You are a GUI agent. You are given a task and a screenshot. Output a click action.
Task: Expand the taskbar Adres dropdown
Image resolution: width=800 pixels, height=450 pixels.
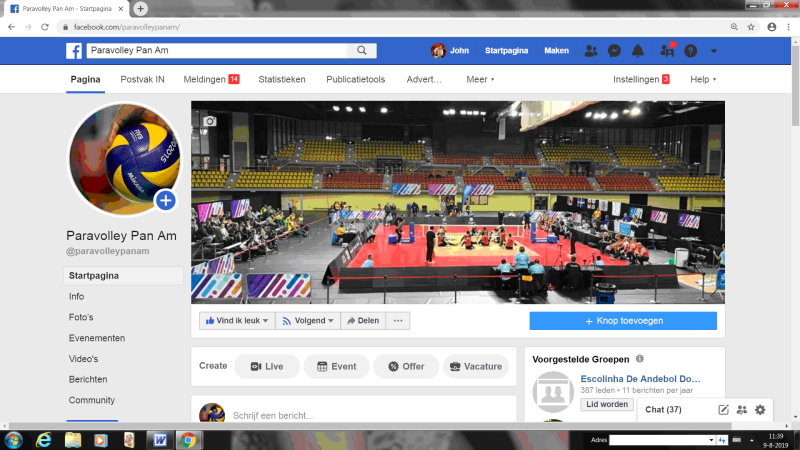711,440
